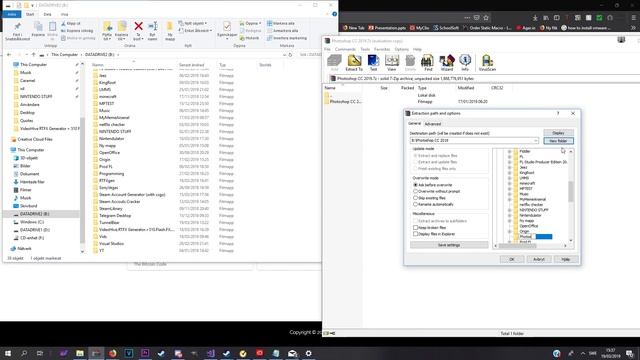Open the Commands menu in WinRAR
This screenshot has height=360, width=640.
345,49
